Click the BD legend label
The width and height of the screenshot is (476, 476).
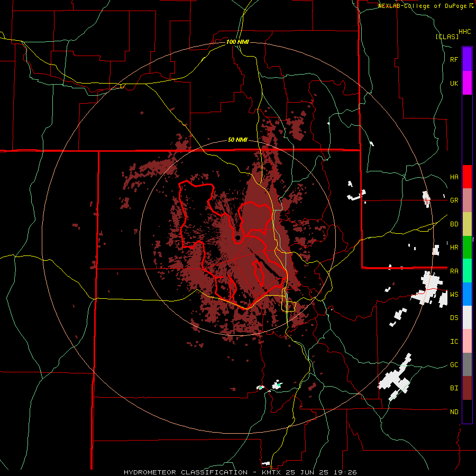pos(454,224)
